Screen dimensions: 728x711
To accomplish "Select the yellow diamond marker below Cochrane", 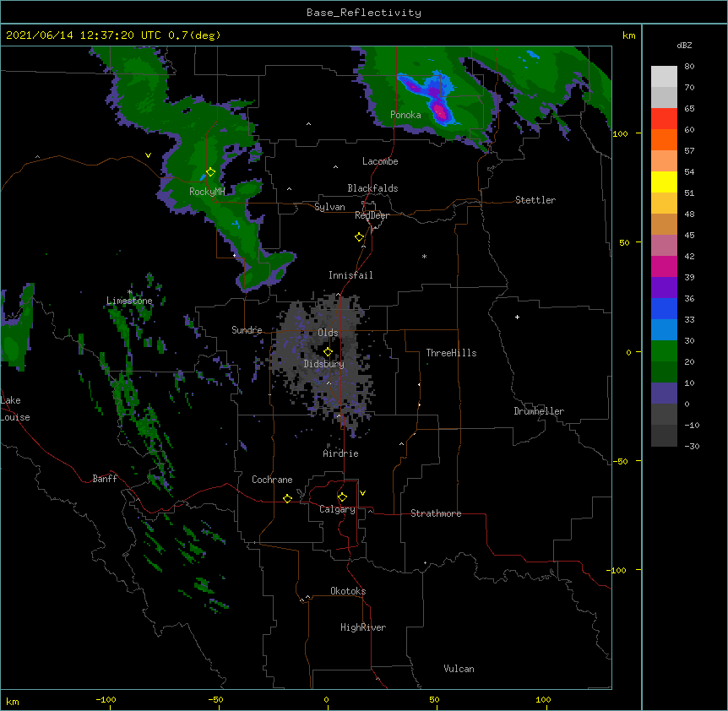I will [x=287, y=498].
